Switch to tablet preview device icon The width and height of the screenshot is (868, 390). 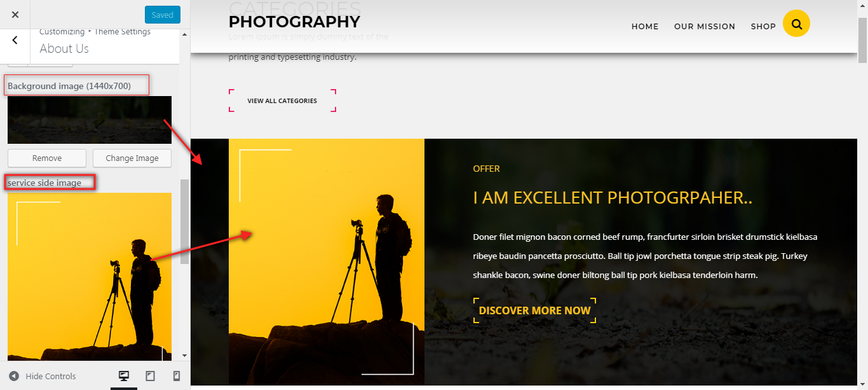(x=150, y=376)
